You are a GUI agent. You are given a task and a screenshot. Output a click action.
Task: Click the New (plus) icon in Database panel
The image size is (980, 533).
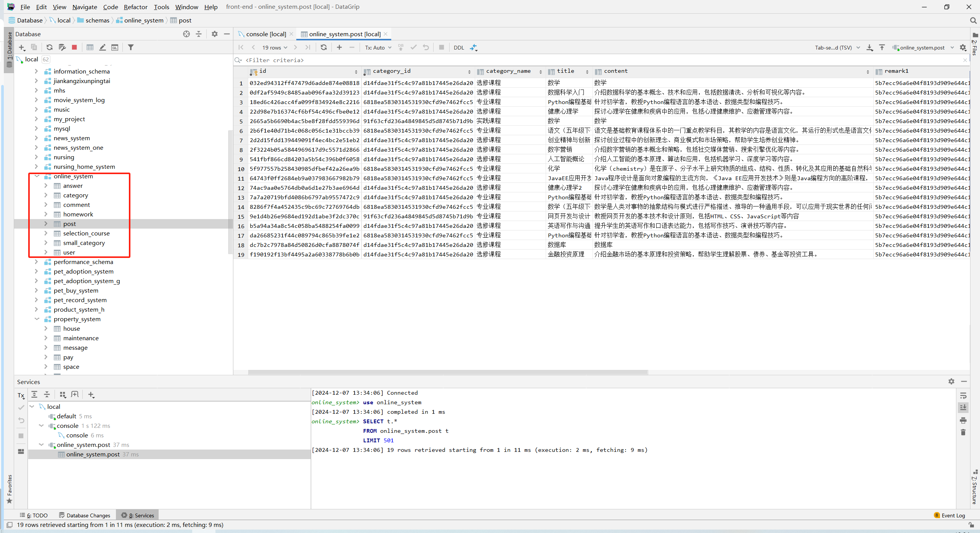coord(22,47)
